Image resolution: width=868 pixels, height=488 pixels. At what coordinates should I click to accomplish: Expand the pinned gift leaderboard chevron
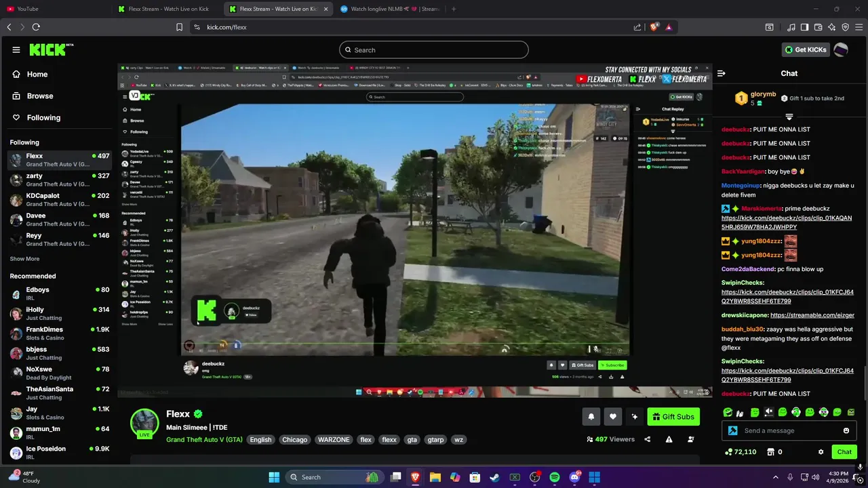[x=789, y=117]
